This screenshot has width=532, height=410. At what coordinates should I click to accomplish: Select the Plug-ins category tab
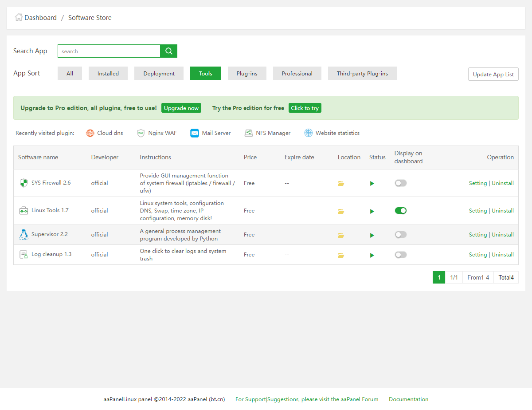coord(247,74)
